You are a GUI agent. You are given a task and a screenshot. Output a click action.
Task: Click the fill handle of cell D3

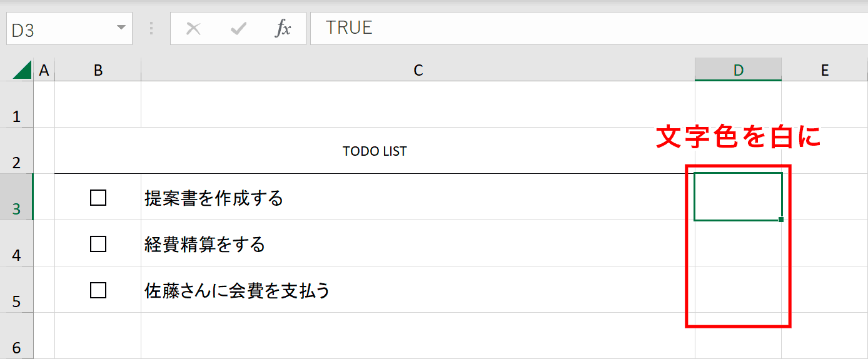click(x=782, y=220)
